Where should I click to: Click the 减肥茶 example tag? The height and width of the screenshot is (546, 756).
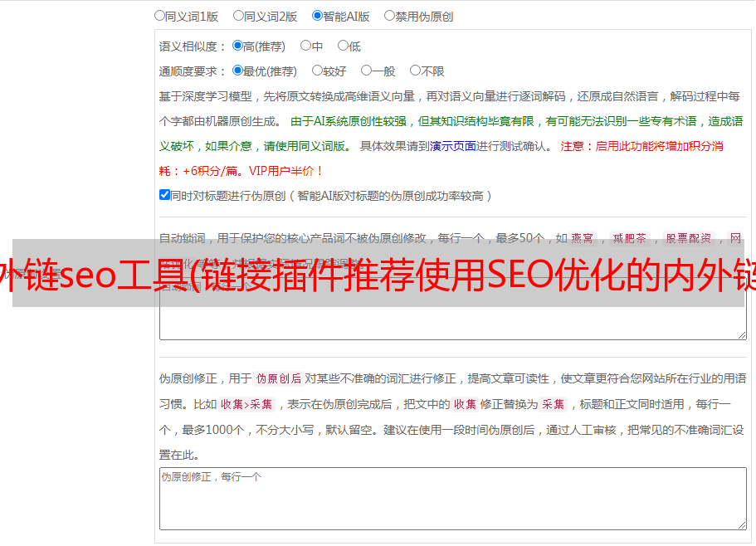click(x=629, y=238)
